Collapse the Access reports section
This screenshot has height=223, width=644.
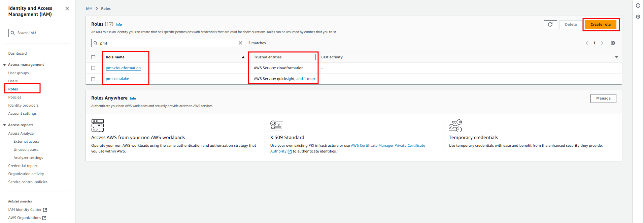coord(5,125)
